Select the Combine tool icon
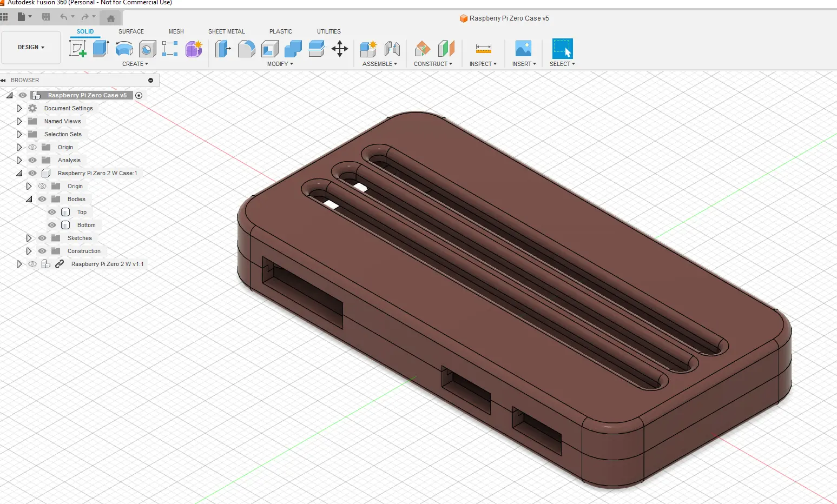 pos(293,49)
